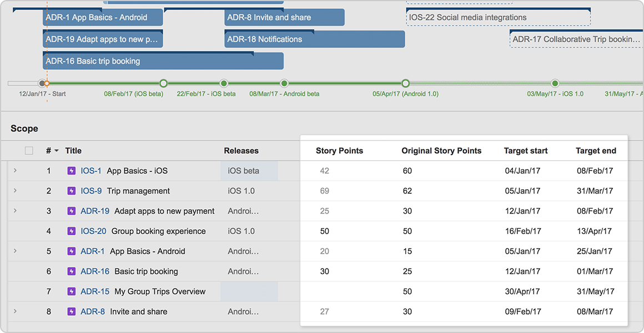This screenshot has width=644, height=333.
Task: Click story points value 42
Action: (324, 171)
